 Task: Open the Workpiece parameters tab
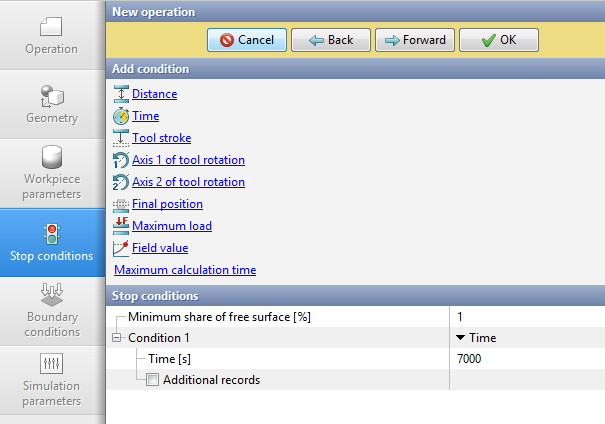[x=52, y=173]
